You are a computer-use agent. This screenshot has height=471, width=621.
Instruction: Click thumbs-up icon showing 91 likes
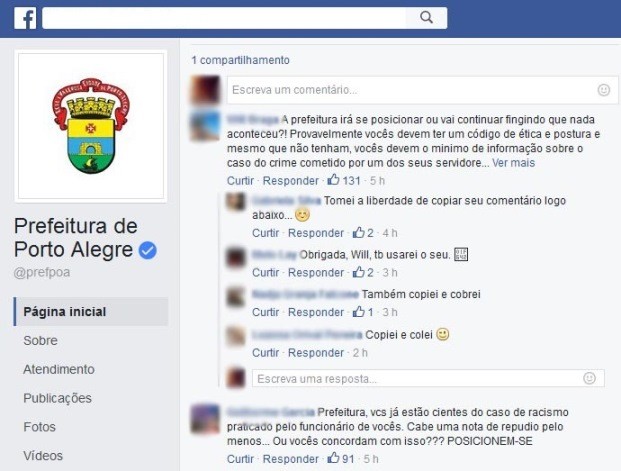point(333,458)
